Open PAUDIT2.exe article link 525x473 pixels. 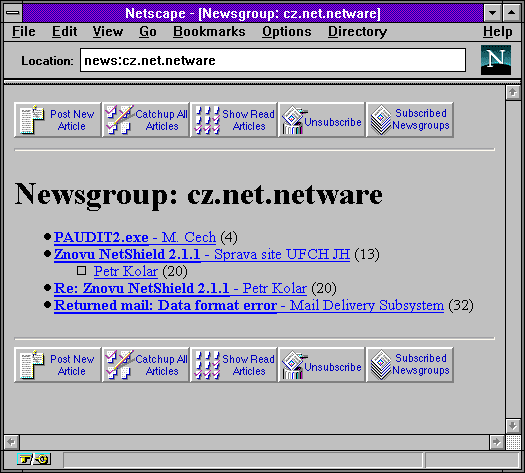[135, 237]
